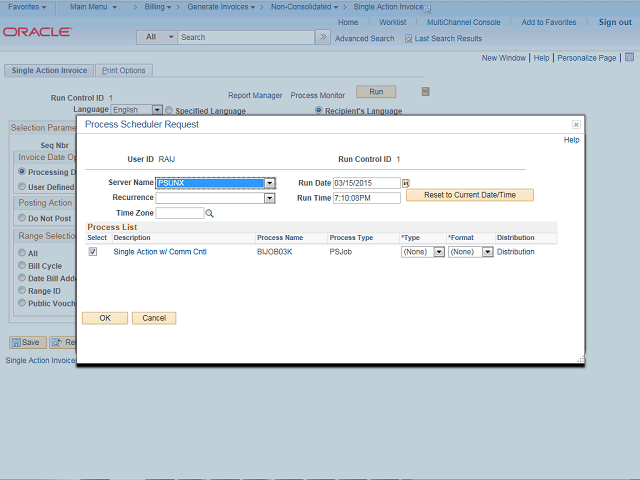
Task: Toggle Last Search Results checkbox
Action: click(x=409, y=38)
